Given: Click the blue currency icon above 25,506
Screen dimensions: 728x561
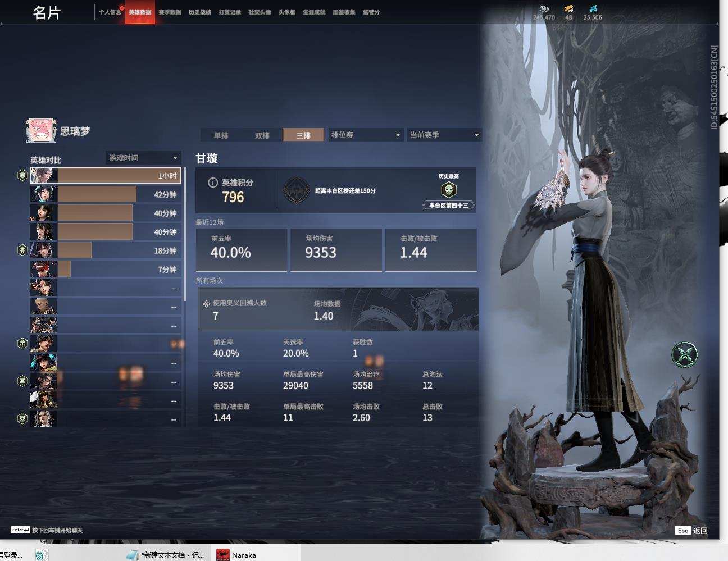Looking at the screenshot, I should 593,9.
